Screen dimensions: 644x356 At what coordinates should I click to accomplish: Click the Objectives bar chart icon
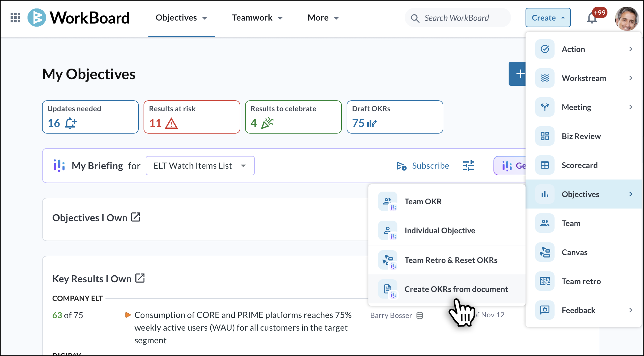(545, 194)
